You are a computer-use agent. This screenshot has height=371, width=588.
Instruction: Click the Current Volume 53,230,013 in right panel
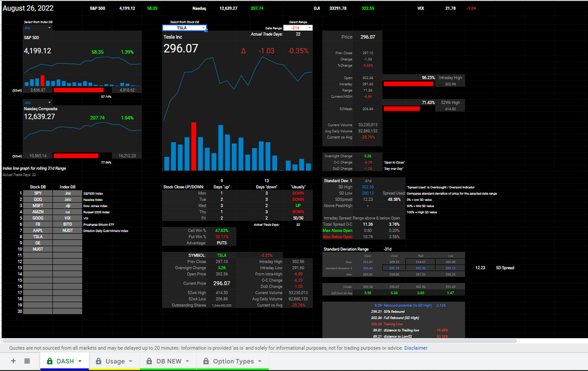[367, 125]
